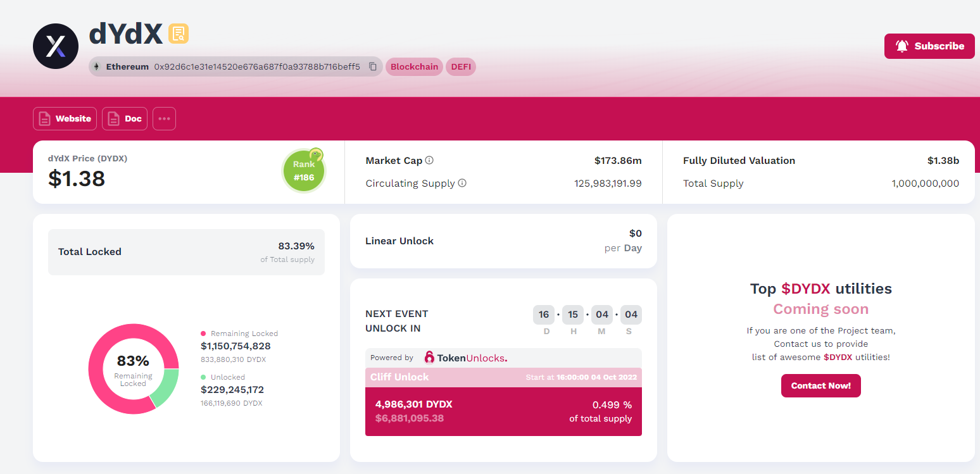This screenshot has height=474, width=980.
Task: Click the $1.38b fully diluted valuation
Action: coord(943,161)
